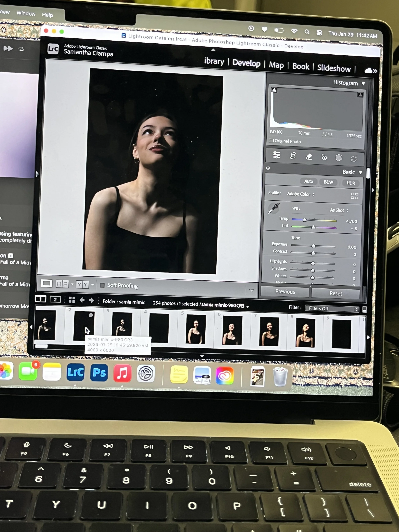Screen dimensions: 399x532
Task: Adjust the Temp slider handle
Action: (305, 220)
